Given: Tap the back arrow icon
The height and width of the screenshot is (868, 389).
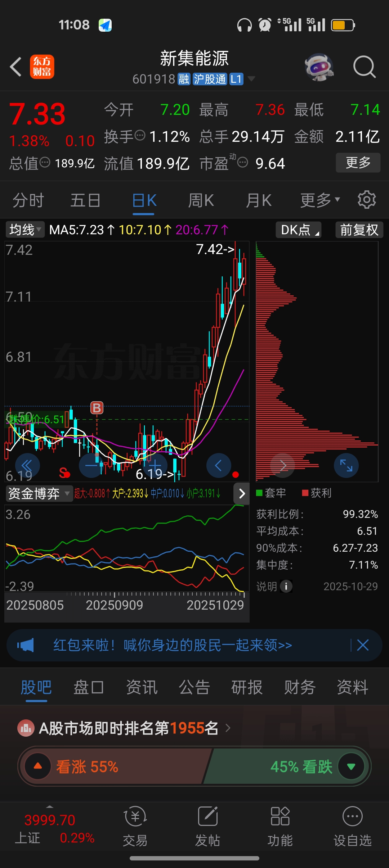Looking at the screenshot, I should tap(16, 67).
